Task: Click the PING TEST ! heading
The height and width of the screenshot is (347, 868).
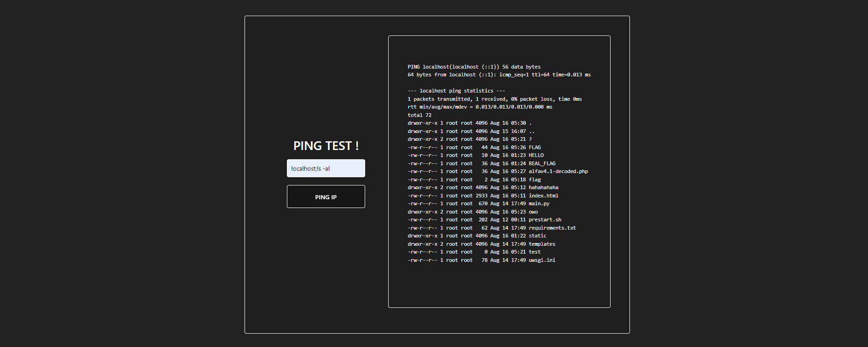Action: (326, 146)
